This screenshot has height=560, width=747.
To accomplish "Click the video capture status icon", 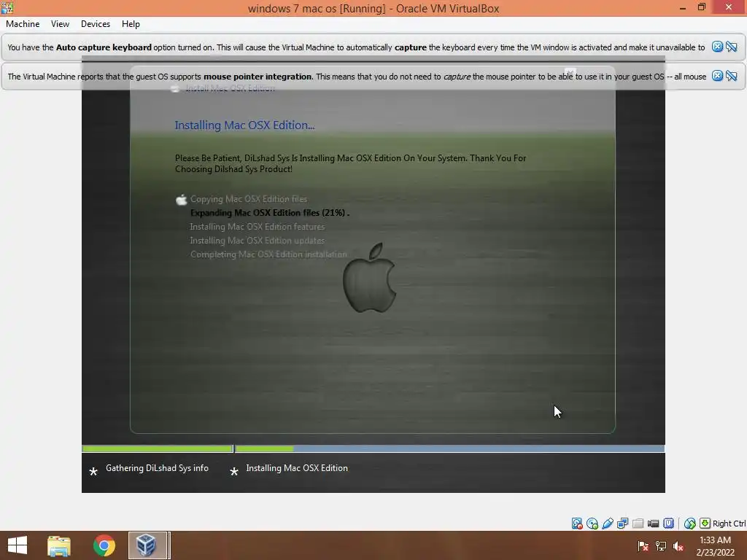I will click(653, 524).
